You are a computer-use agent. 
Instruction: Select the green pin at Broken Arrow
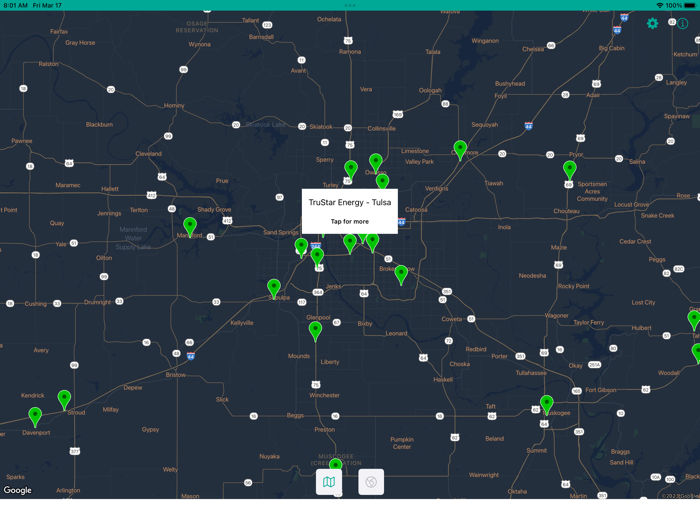[401, 275]
